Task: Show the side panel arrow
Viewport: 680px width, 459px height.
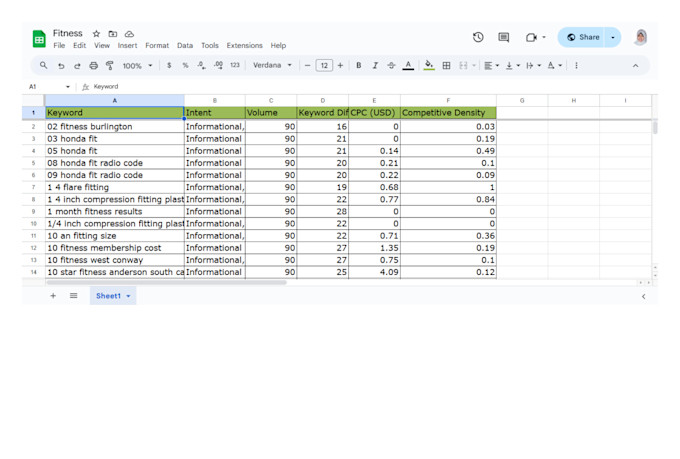Action: pyautogui.click(x=644, y=296)
